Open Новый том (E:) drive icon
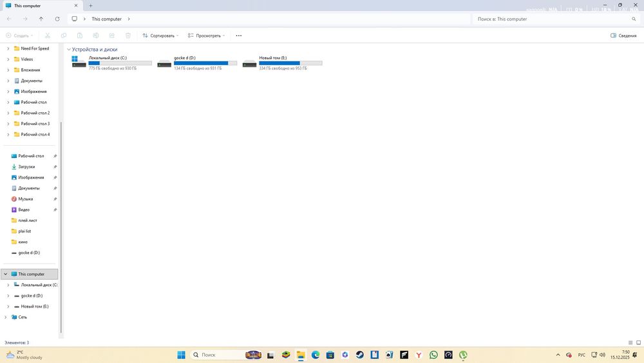This screenshot has width=644, height=363. [249, 63]
